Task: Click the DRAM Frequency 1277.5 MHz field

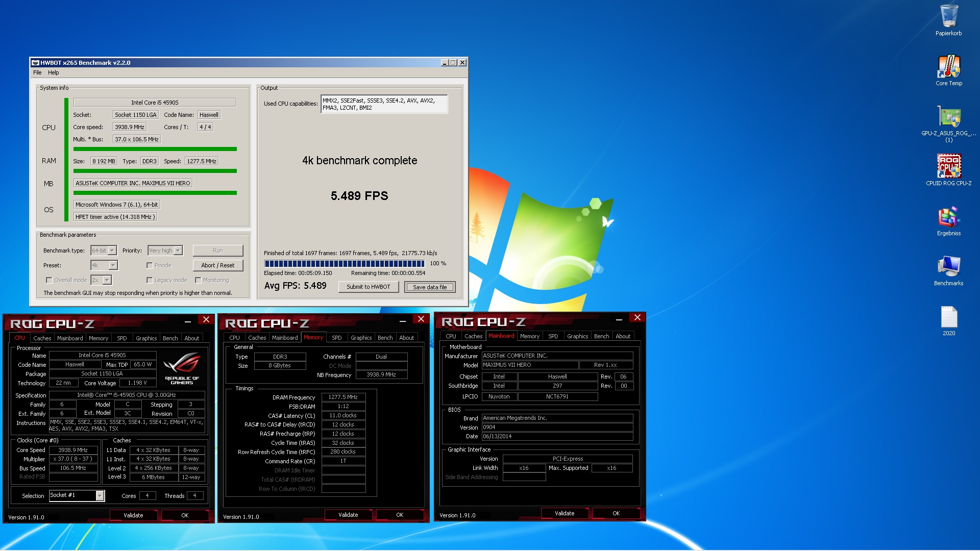Action: [343, 397]
